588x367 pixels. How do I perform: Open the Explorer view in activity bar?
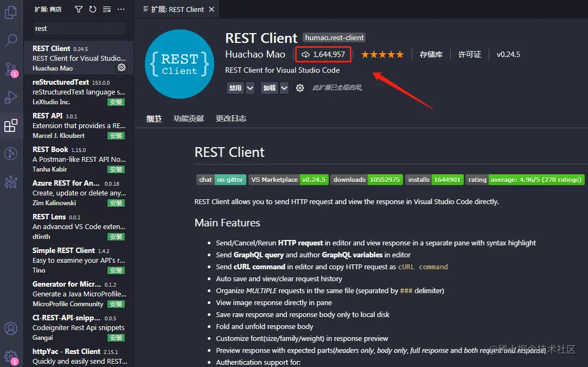coord(11,12)
